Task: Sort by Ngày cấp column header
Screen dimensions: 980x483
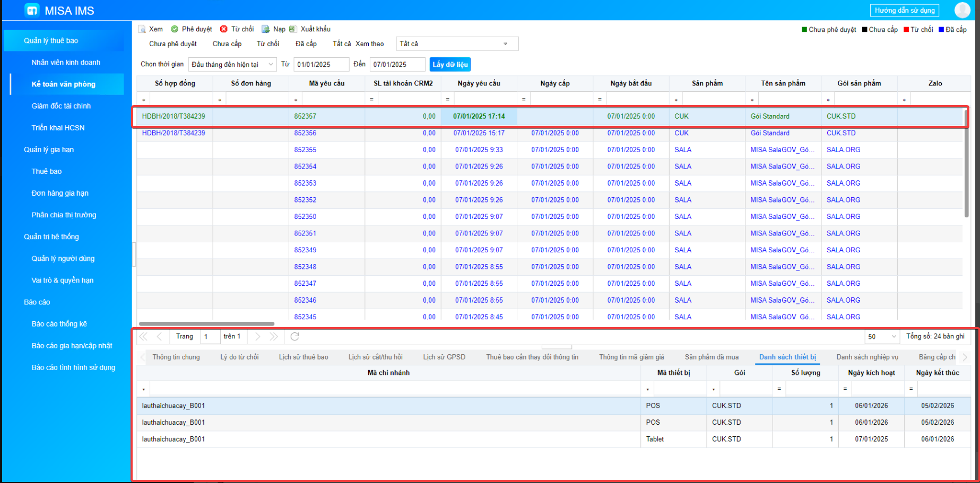Action: (x=555, y=83)
